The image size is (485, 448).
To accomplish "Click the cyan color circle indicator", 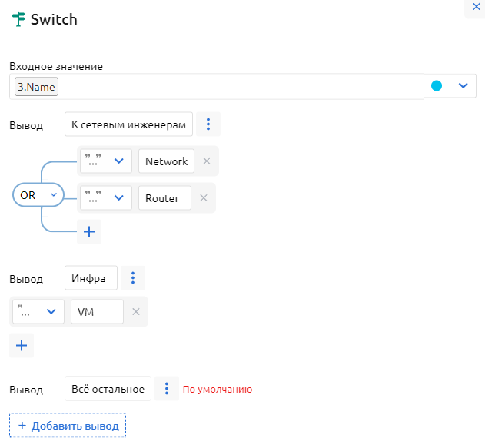I will click(x=437, y=86).
